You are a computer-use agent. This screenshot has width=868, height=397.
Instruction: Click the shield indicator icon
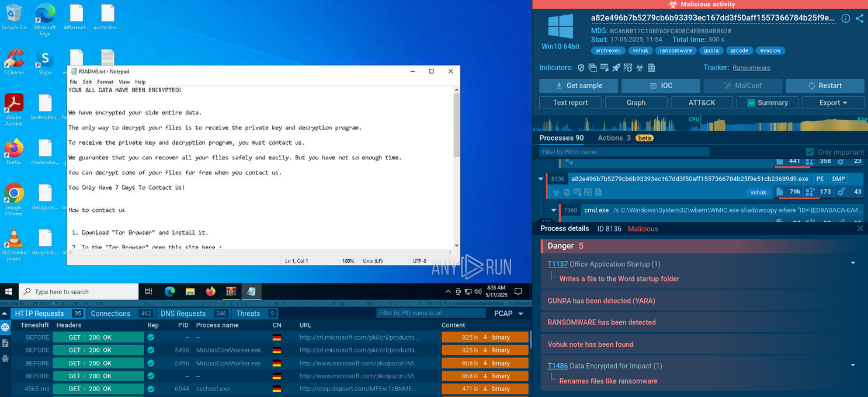point(581,68)
